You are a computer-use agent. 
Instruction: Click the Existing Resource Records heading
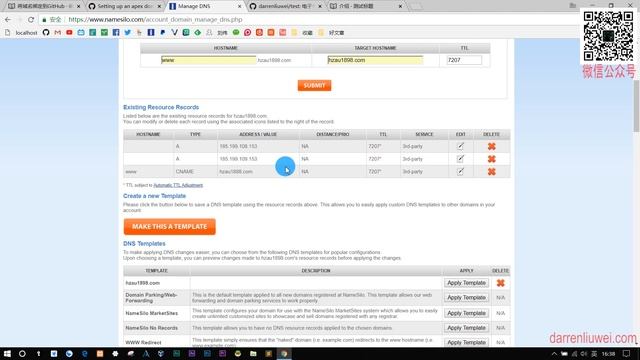coord(161,107)
